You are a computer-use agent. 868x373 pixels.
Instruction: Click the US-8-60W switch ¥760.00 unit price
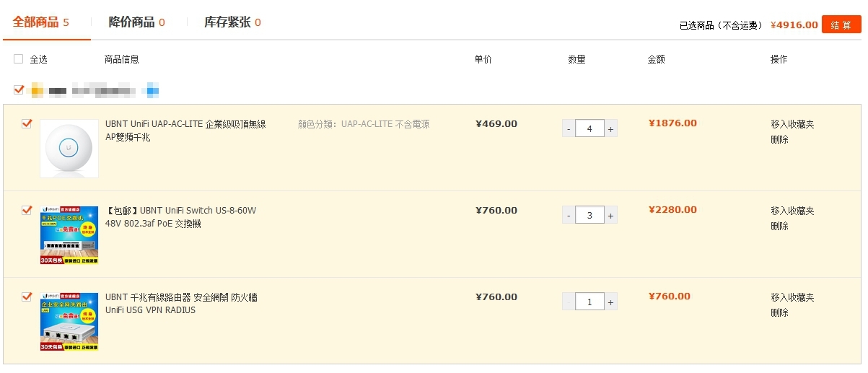pyautogui.click(x=496, y=210)
